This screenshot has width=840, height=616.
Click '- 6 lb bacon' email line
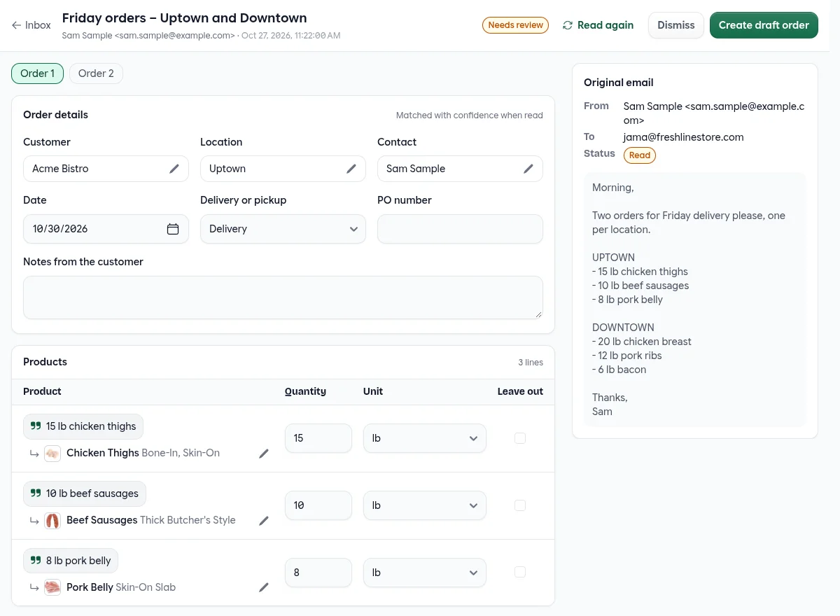(619, 370)
